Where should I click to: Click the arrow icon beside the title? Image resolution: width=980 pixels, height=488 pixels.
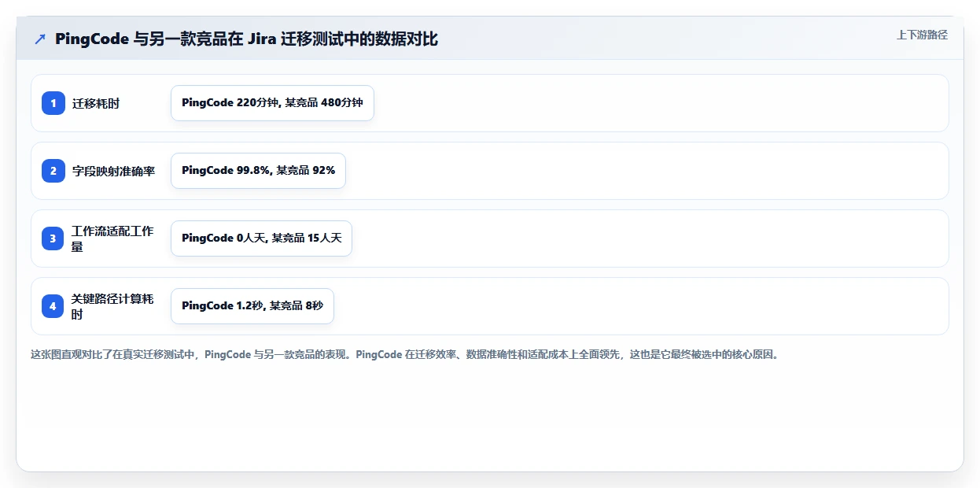coord(40,39)
